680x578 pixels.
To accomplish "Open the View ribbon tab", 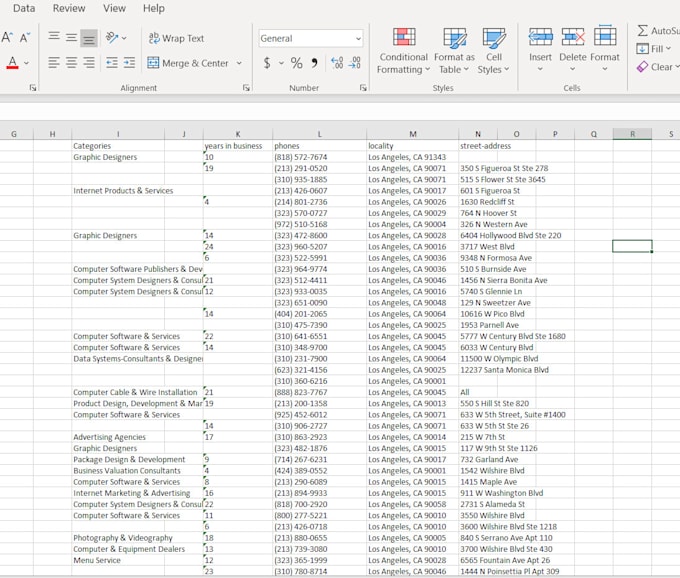I will coord(114,8).
